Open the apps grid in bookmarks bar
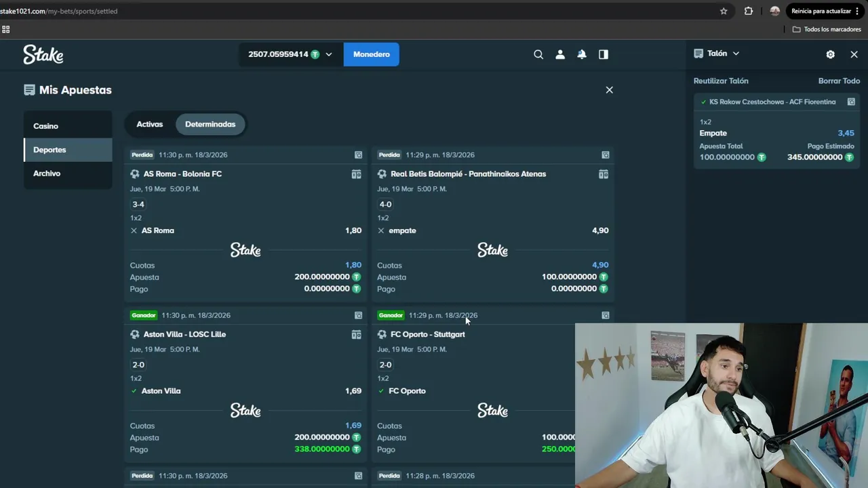868x488 pixels. point(6,29)
